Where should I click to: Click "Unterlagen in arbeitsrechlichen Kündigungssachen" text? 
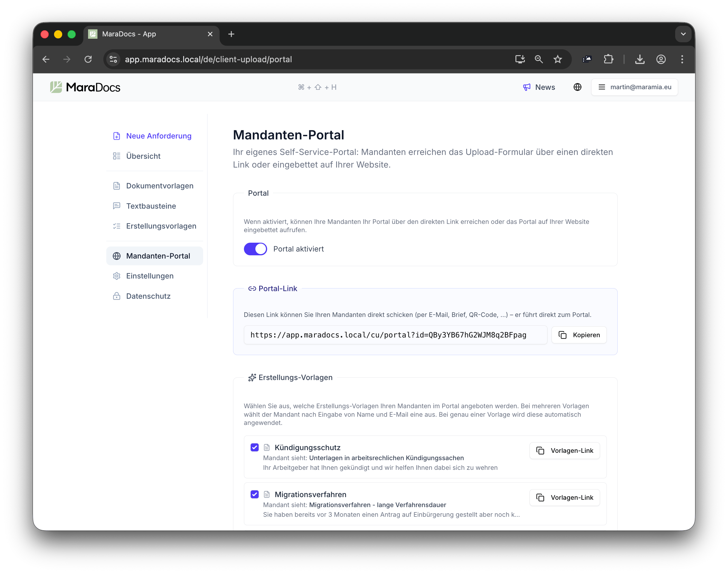[387, 458]
